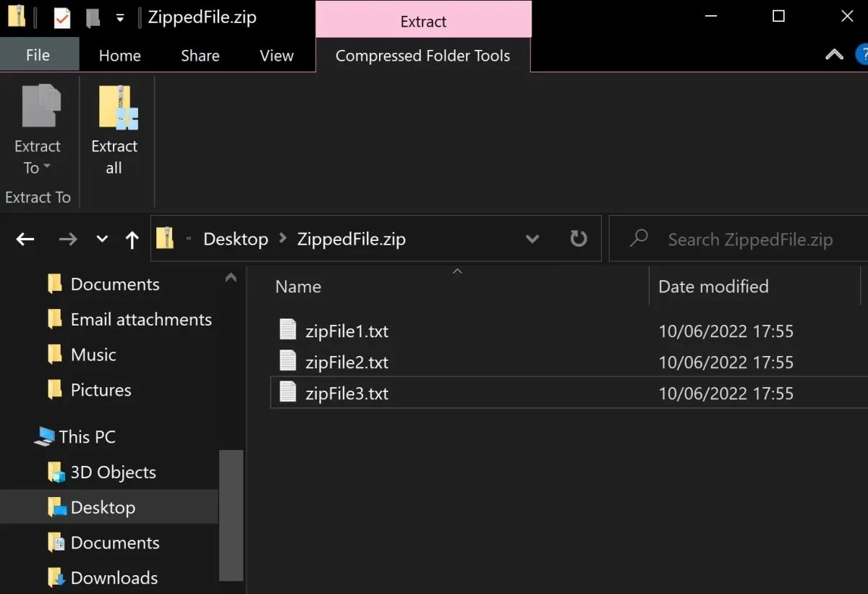Expand address bar history dropdown
This screenshot has width=868, height=594.
point(532,239)
